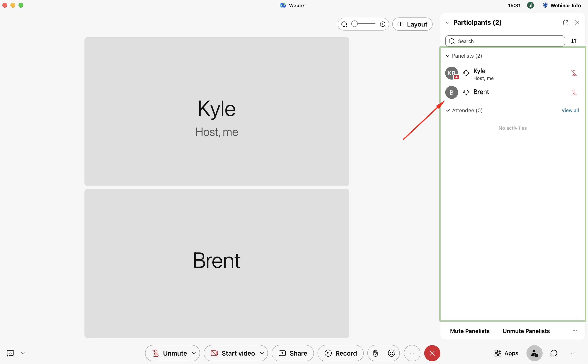Collapse the Panelists (2) section
588x364 pixels.
(447, 56)
